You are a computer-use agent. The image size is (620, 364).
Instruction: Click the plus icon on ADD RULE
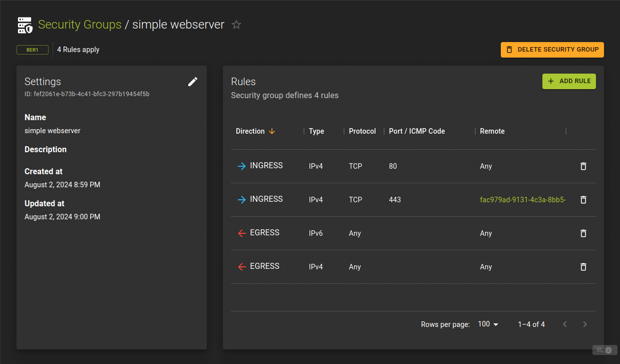(551, 81)
